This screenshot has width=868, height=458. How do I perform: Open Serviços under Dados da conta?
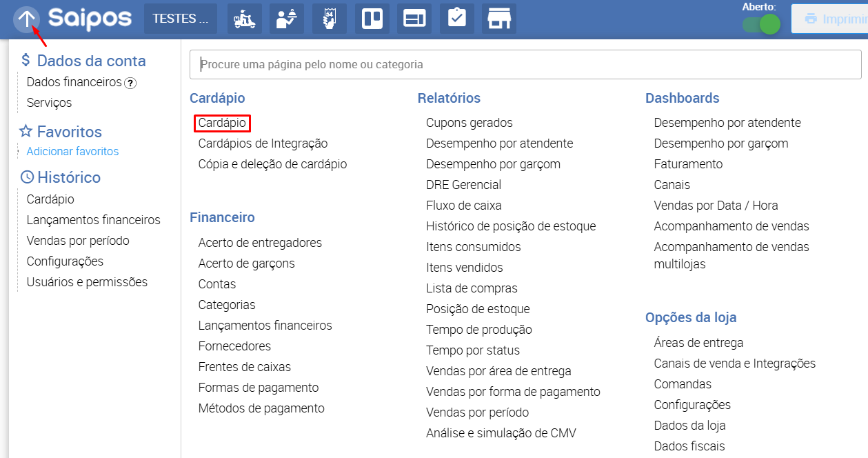[49, 103]
